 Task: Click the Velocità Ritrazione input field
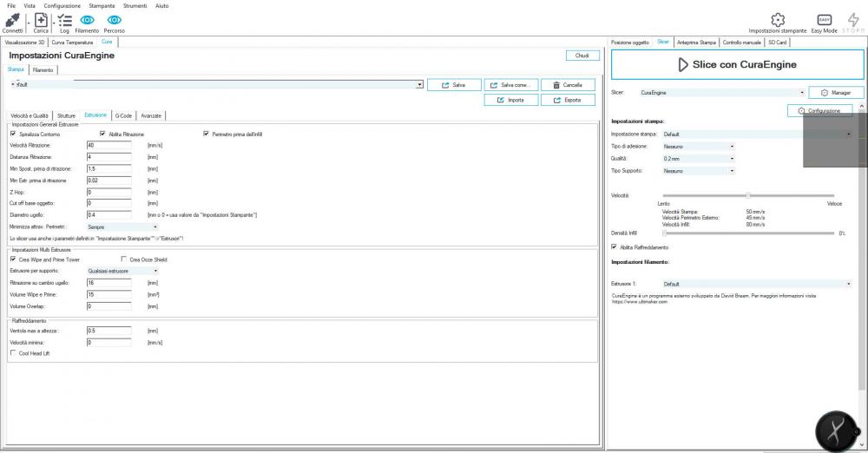coord(108,145)
